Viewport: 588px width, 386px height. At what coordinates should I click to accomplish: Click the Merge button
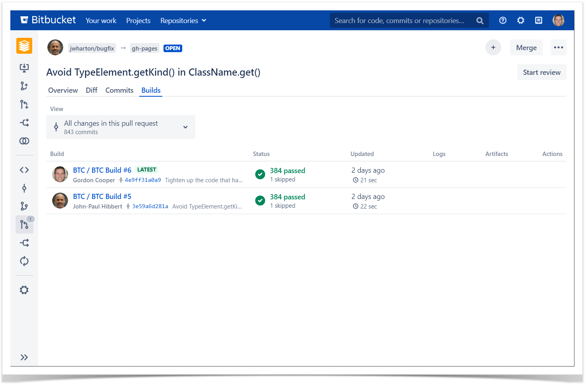pos(526,47)
